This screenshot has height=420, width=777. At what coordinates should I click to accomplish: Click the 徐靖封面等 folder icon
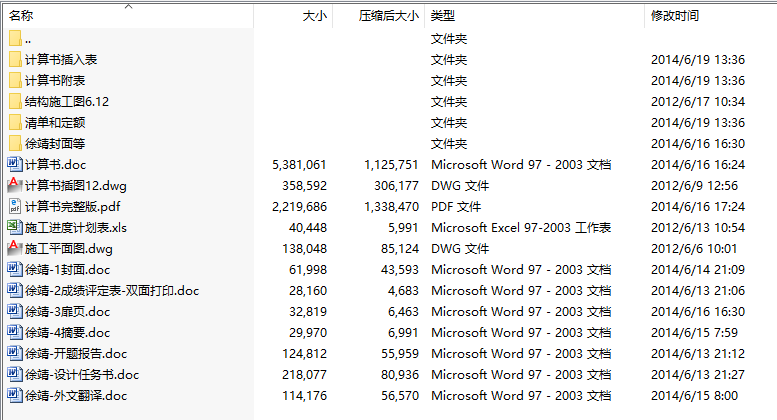(15, 144)
